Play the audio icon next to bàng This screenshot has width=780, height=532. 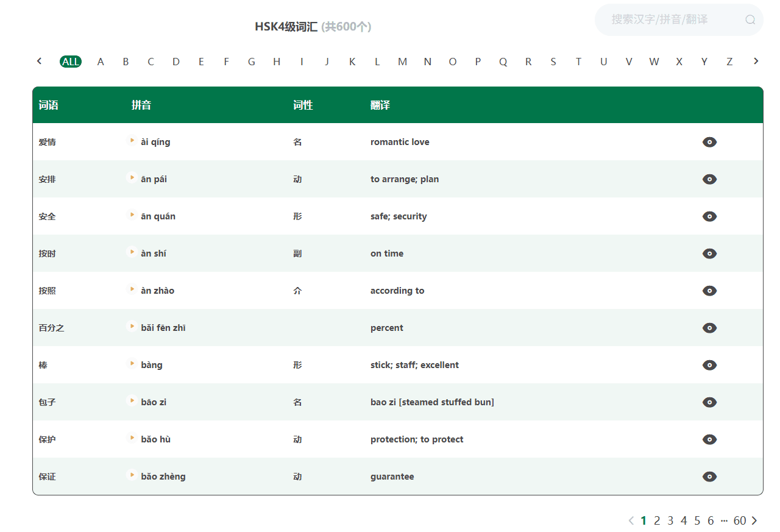(x=132, y=363)
